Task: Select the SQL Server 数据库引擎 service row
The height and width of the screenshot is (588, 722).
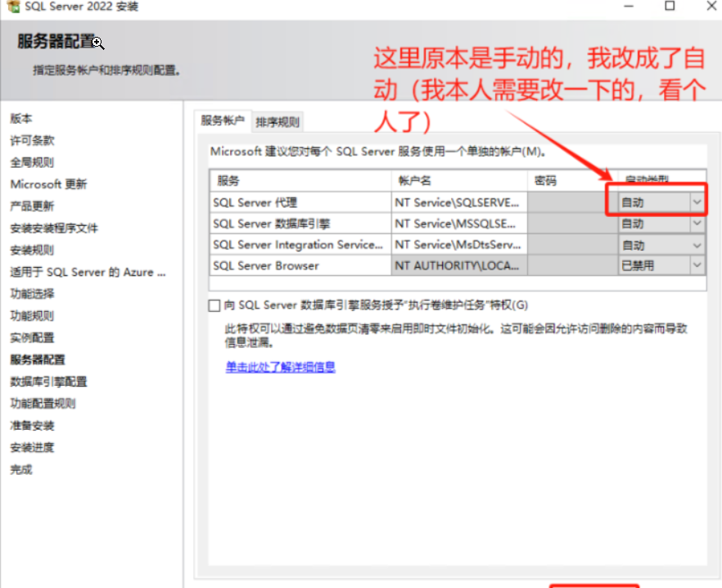Action: pos(300,224)
